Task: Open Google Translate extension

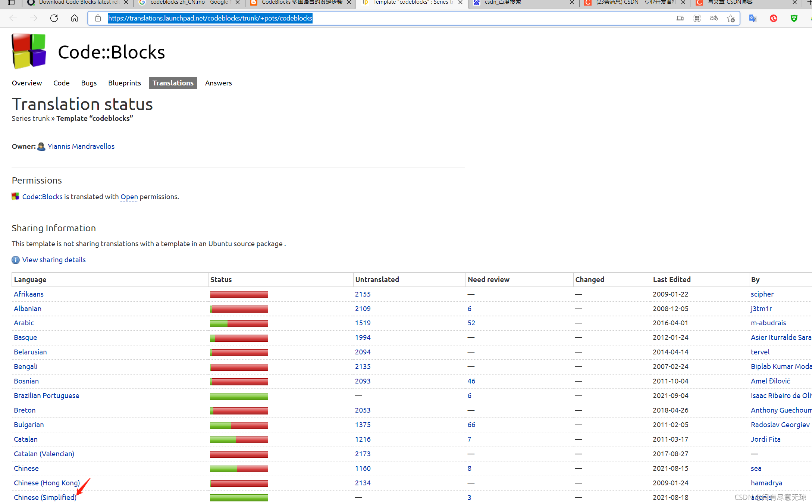Action: 753,18
